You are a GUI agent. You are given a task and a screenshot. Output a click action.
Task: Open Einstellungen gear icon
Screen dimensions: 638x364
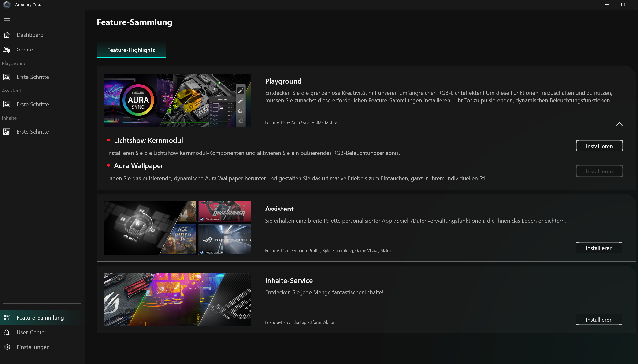pyautogui.click(x=7, y=347)
